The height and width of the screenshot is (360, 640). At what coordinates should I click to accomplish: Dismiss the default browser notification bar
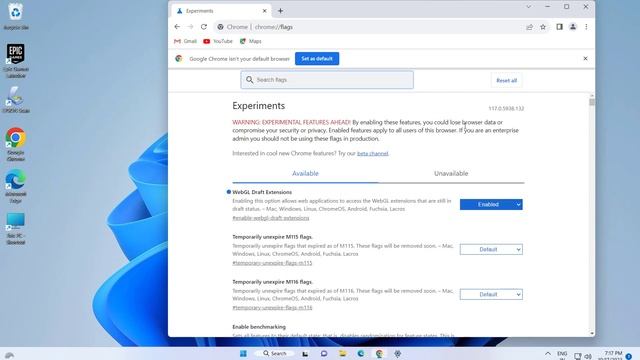[x=585, y=59]
